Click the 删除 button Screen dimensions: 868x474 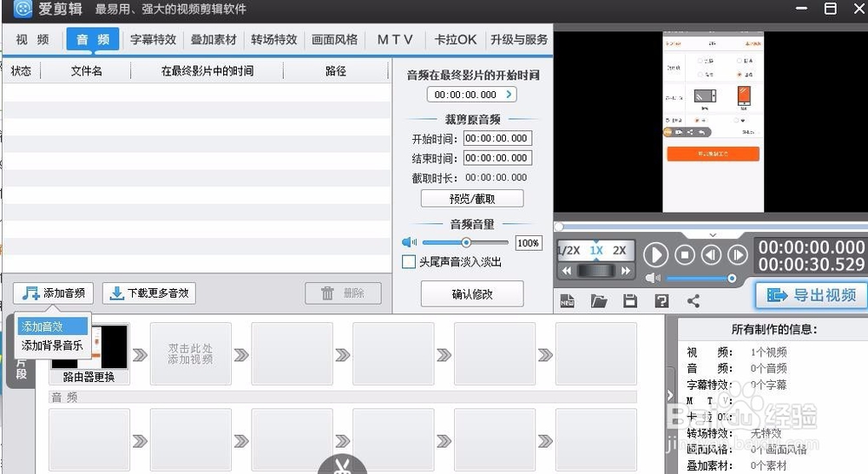pyautogui.click(x=343, y=293)
